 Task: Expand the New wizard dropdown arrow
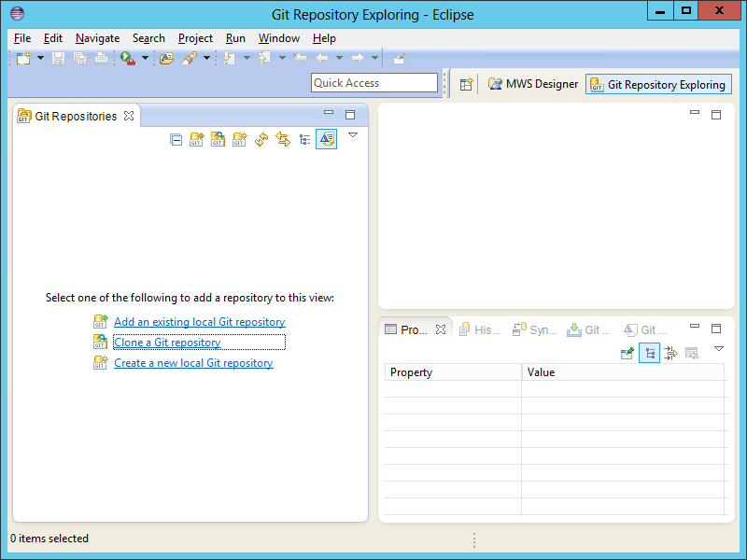point(41,58)
